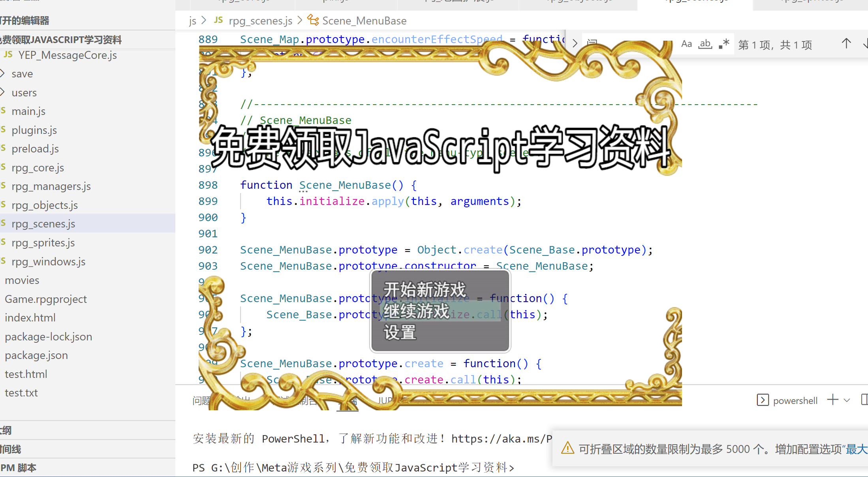The width and height of the screenshot is (868, 477).
Task: Open rpg_windows.js from the file tree
Action: pyautogui.click(x=48, y=261)
